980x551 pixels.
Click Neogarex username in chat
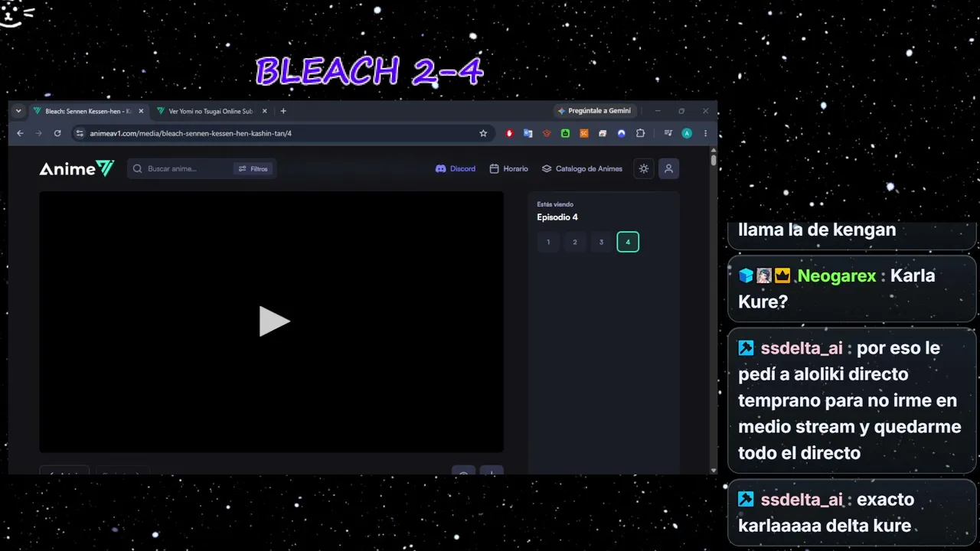tap(836, 275)
